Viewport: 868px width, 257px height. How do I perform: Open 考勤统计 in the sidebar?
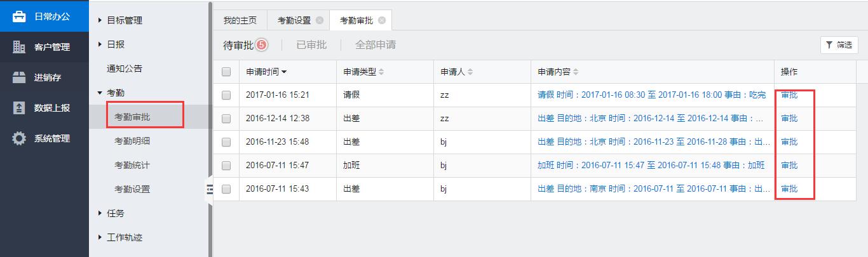(x=132, y=165)
